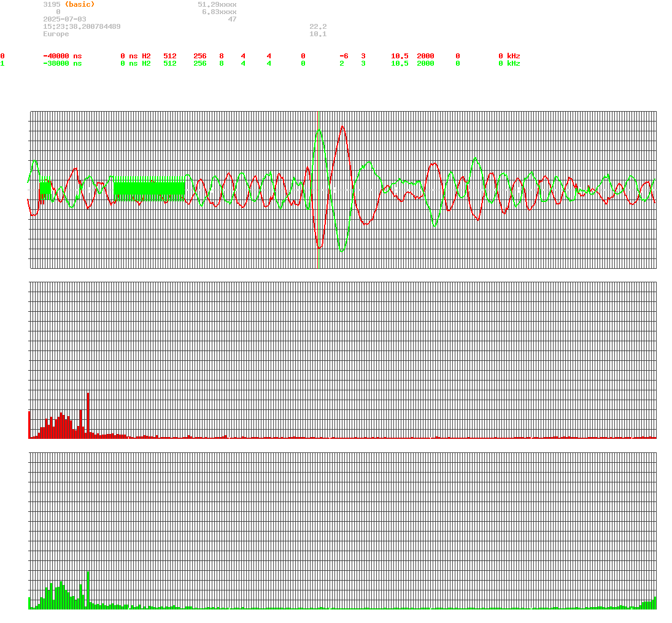Select the date 2025-07-03
Screen dimensions: 672x623
(64, 19)
